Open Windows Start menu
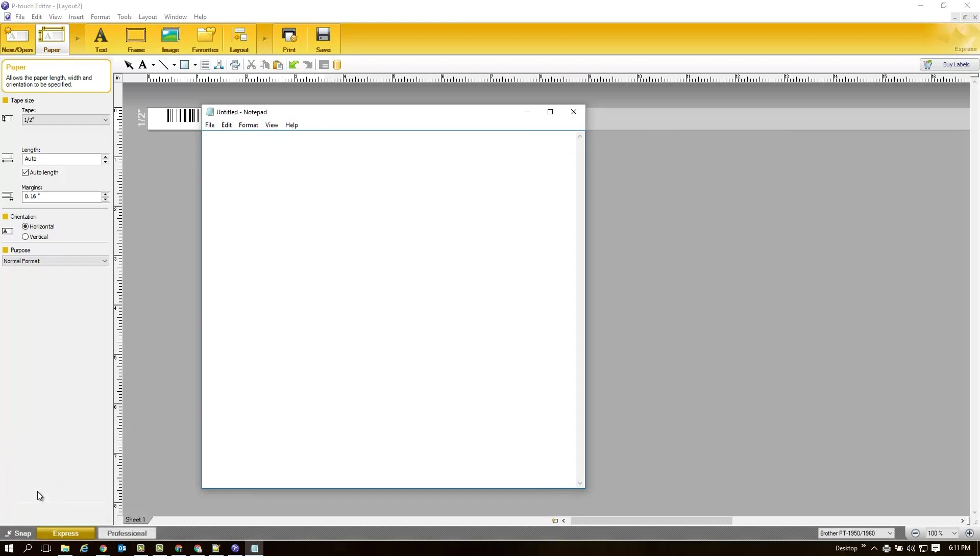This screenshot has width=980, height=556. tap(9, 548)
